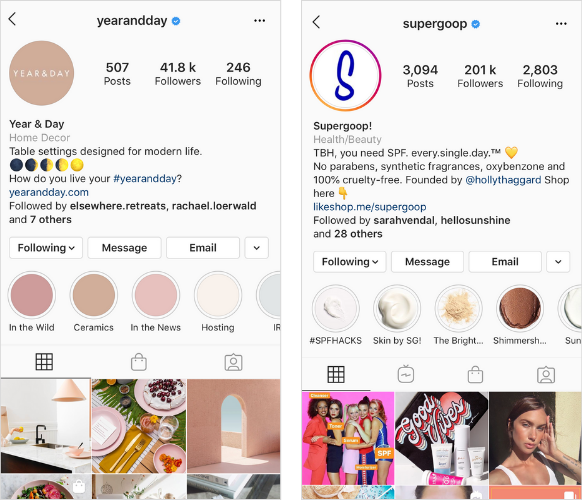Expand Following dropdown on yearandday profile
Viewport: 582px width, 500px height.
[x=46, y=248]
